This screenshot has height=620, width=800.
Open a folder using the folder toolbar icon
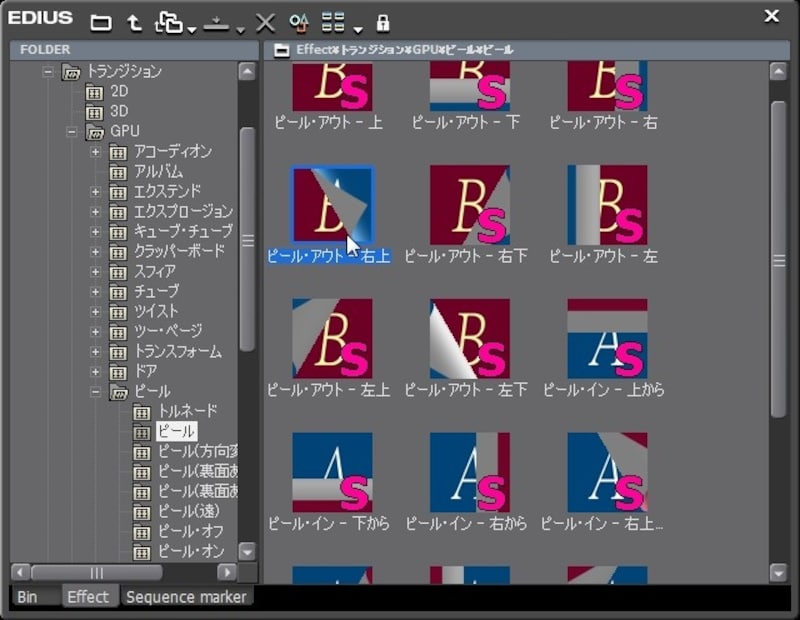pos(100,22)
